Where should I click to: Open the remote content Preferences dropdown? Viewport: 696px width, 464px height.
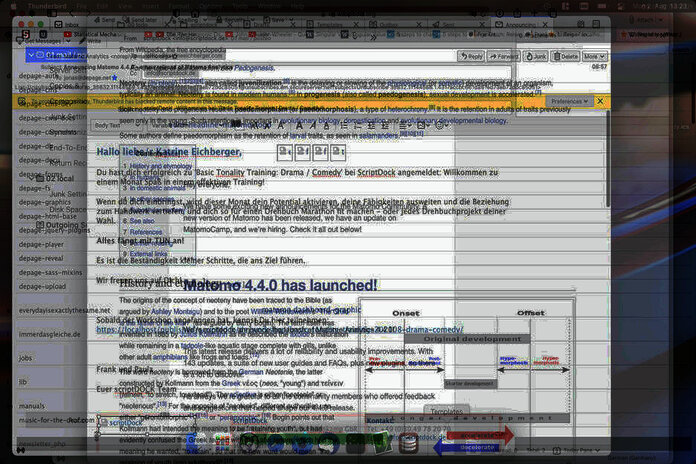pos(569,101)
